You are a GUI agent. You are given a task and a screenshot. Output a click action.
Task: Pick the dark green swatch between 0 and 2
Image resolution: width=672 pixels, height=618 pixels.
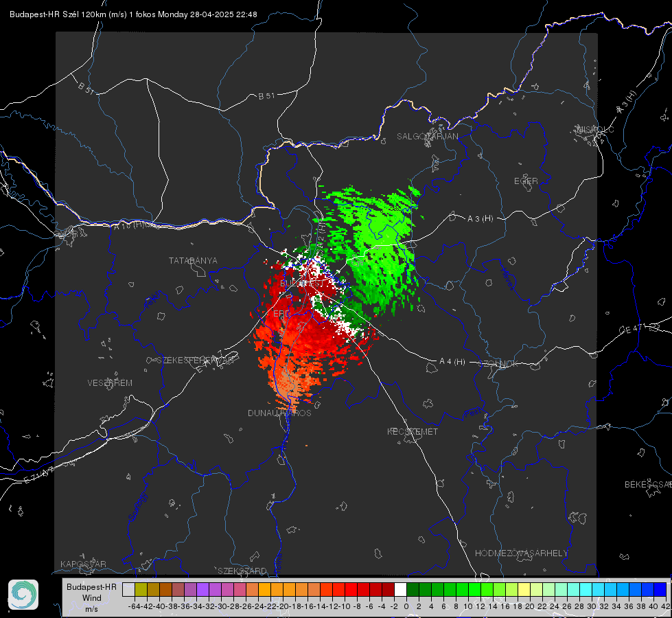pyautogui.click(x=413, y=589)
